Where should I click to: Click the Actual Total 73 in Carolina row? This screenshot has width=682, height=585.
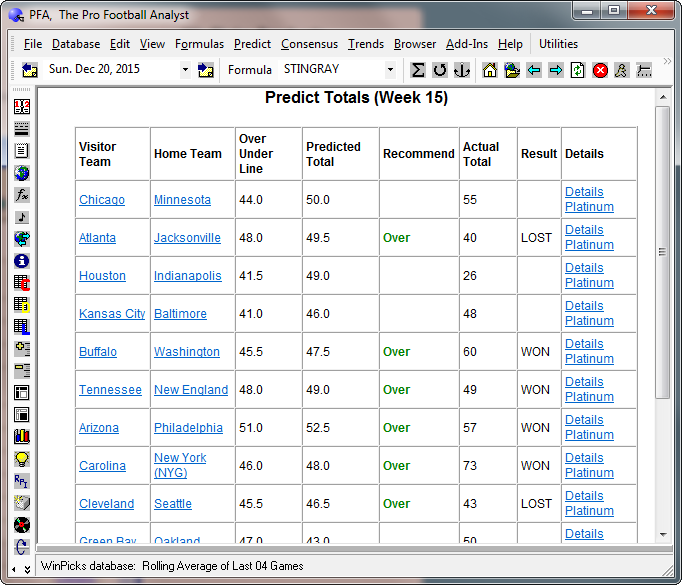[x=470, y=466]
